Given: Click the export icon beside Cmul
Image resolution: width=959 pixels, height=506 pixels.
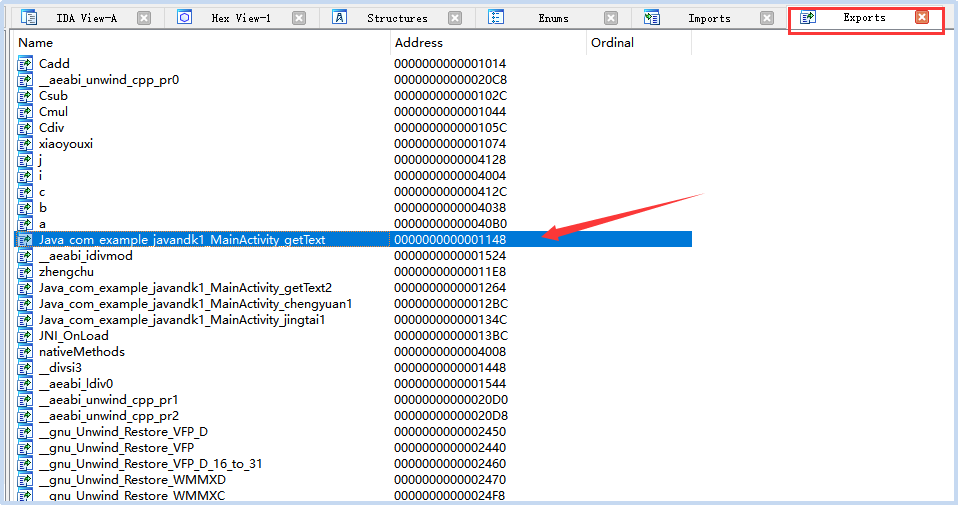Looking at the screenshot, I should [25, 112].
